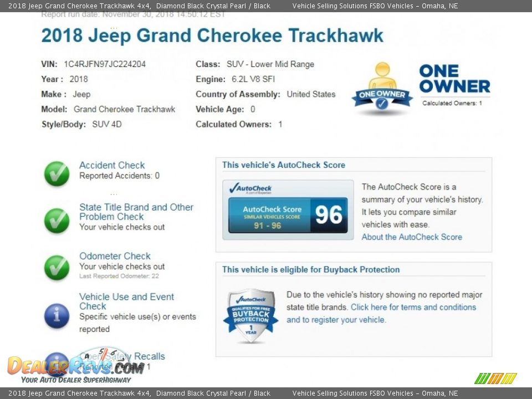The image size is (532, 399).
Task: Click the Make value Jeep
Action: pyautogui.click(x=81, y=94)
